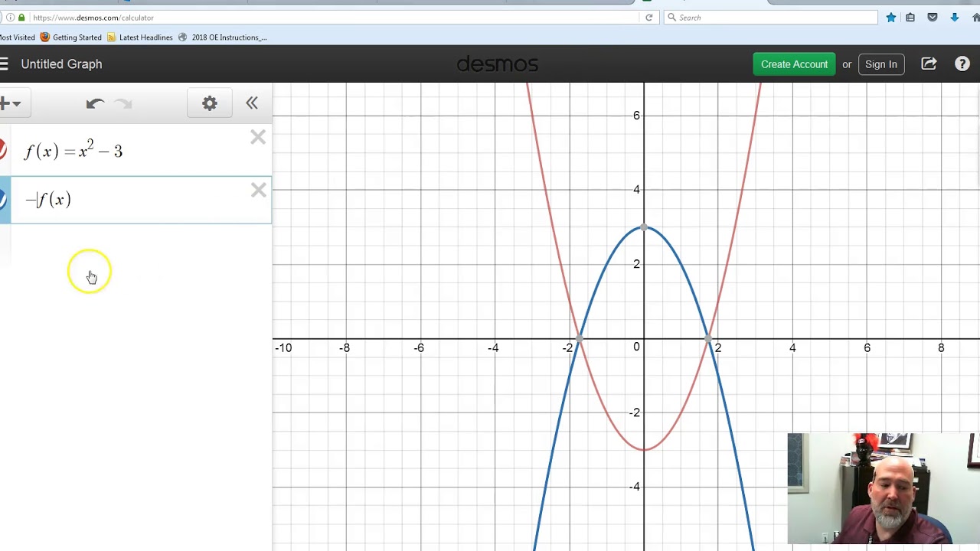This screenshot has width=980, height=551.
Task: Bookmark this page with the star icon
Action: click(891, 18)
